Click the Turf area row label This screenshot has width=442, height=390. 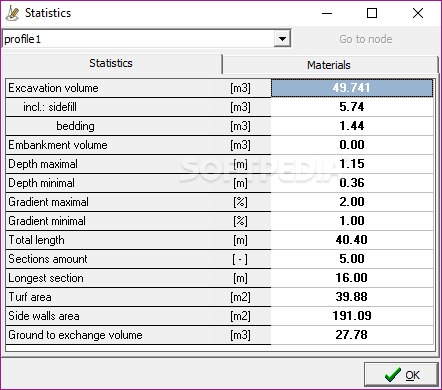tap(30, 297)
